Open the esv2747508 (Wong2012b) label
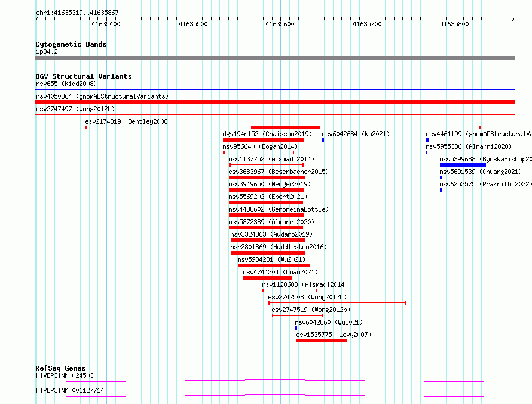The width and height of the screenshot is (532, 404). 307,297
